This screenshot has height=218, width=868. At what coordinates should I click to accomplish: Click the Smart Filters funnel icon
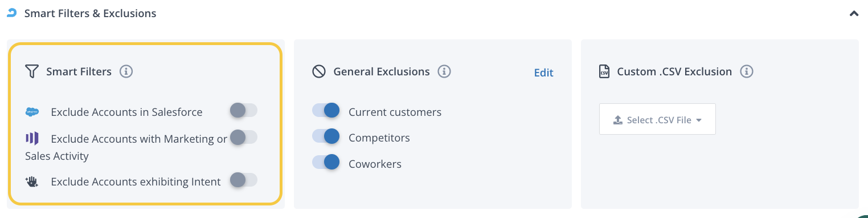32,71
